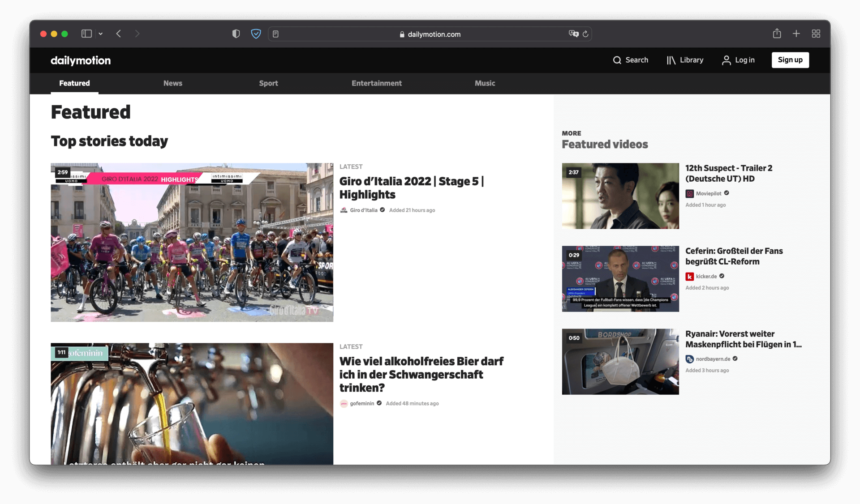Click the Log in link

click(738, 60)
